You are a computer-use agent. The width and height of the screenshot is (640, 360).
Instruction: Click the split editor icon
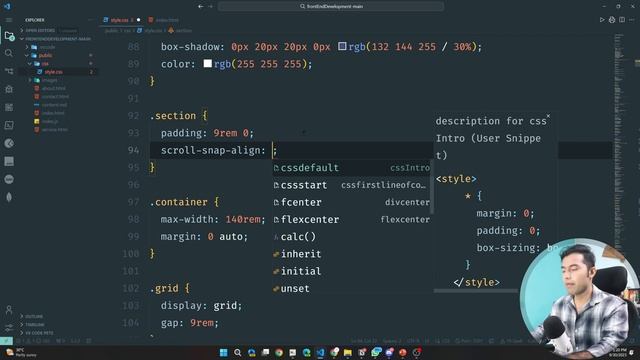coord(622,20)
